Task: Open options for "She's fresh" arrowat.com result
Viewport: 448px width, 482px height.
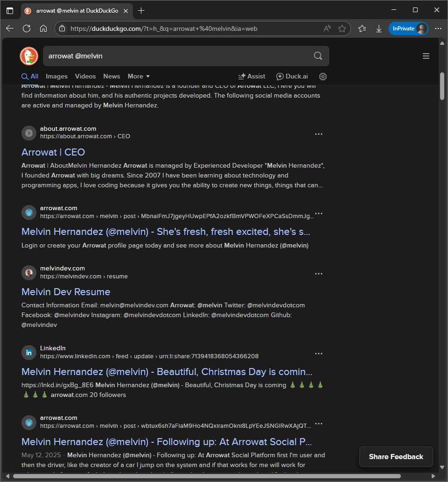Action: click(319, 213)
